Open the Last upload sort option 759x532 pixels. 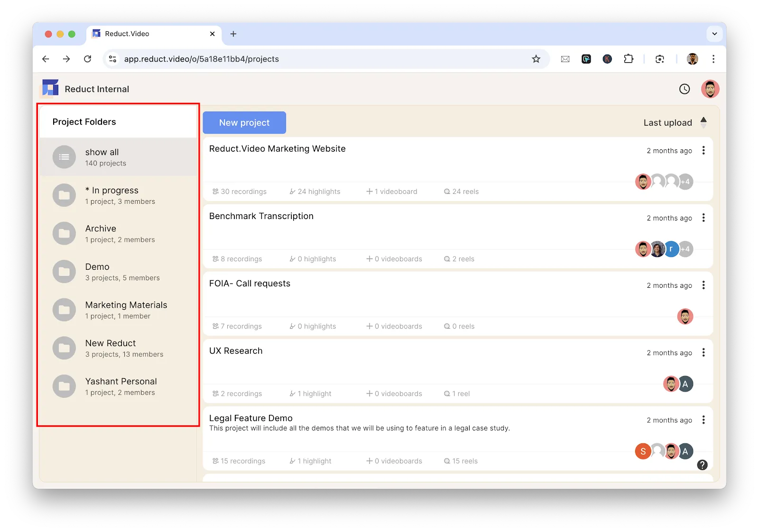coord(667,123)
